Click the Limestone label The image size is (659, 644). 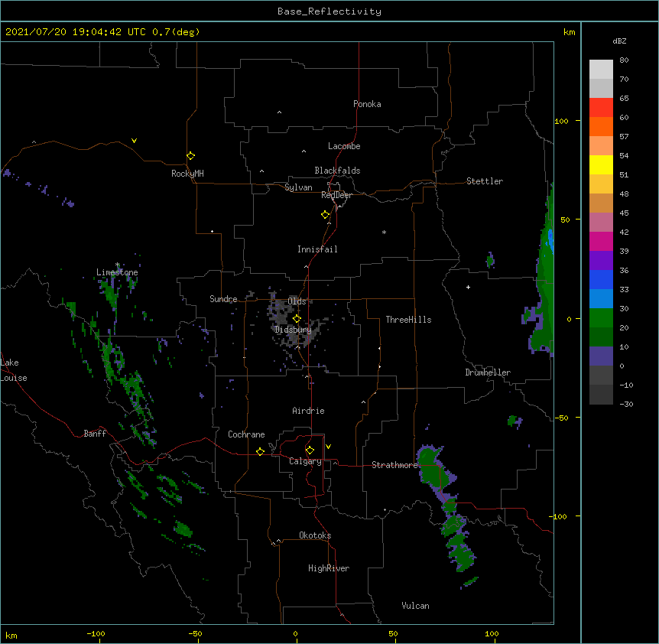(117, 272)
